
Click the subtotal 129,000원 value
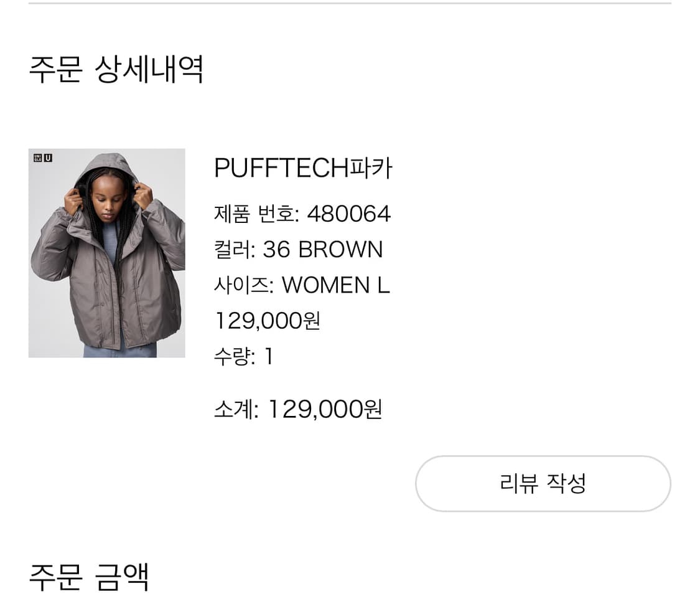click(325, 410)
